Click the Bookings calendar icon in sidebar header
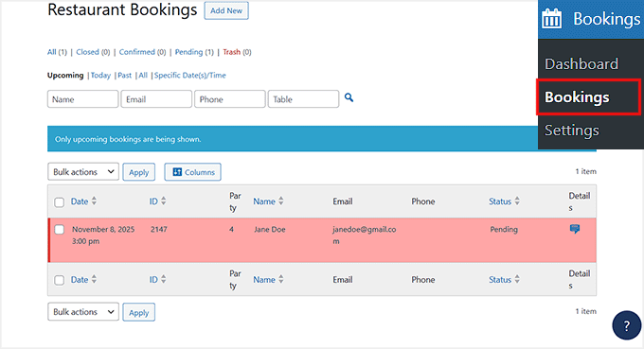The height and width of the screenshot is (349, 644). (551, 19)
